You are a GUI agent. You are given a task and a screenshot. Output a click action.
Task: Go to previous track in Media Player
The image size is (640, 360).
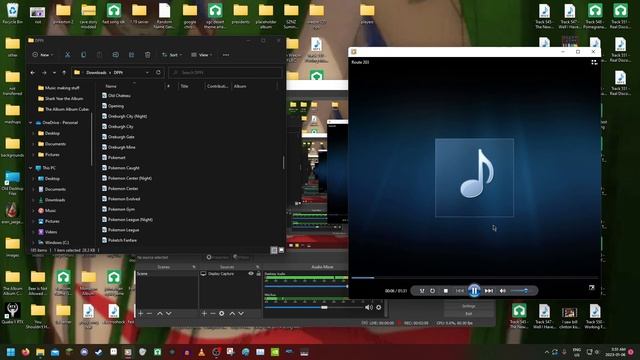460,291
